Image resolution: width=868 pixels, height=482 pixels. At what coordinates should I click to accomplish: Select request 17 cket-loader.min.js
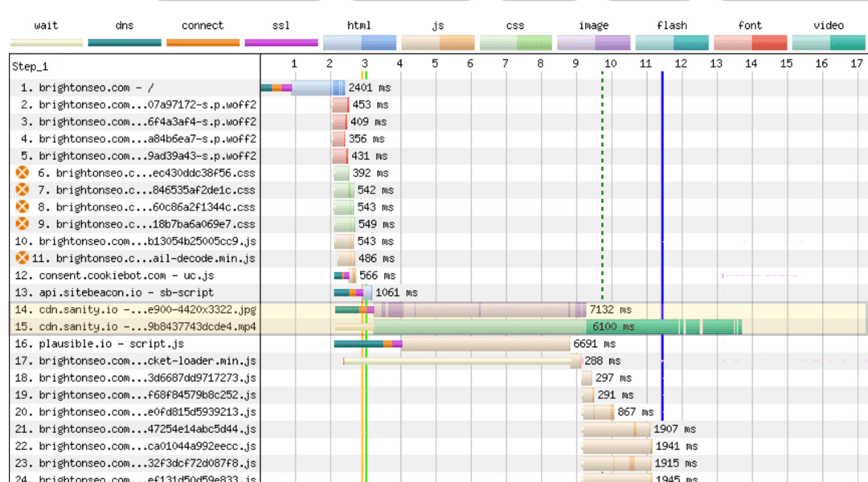(135, 361)
